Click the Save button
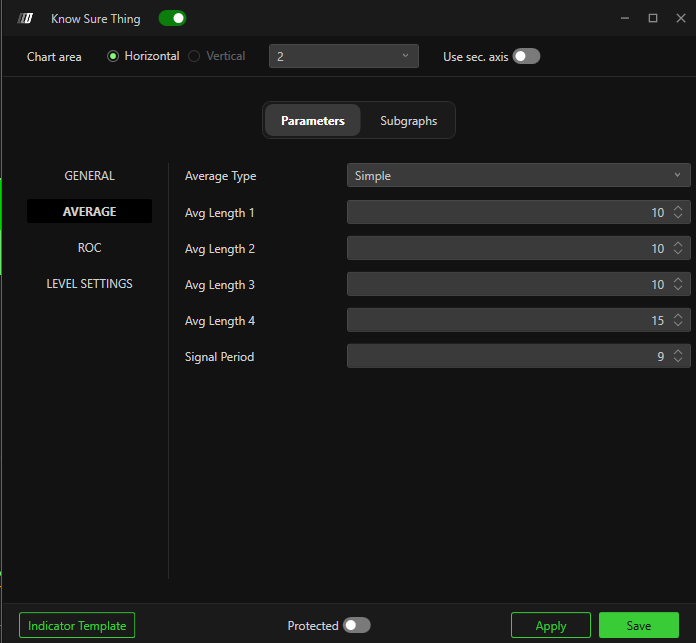 (x=639, y=626)
